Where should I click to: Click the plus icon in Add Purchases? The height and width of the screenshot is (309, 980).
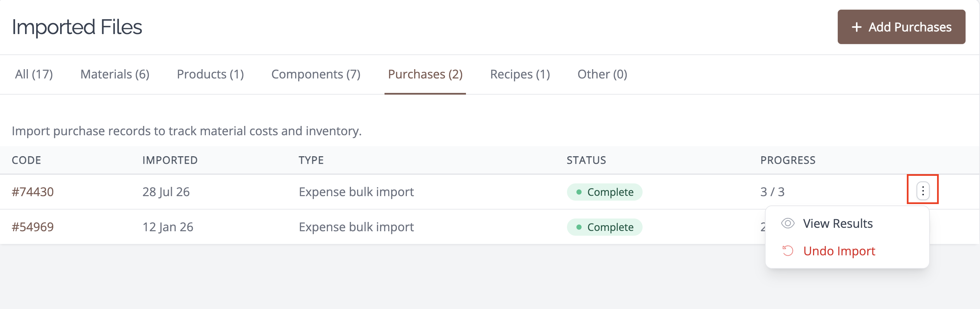coord(856,27)
